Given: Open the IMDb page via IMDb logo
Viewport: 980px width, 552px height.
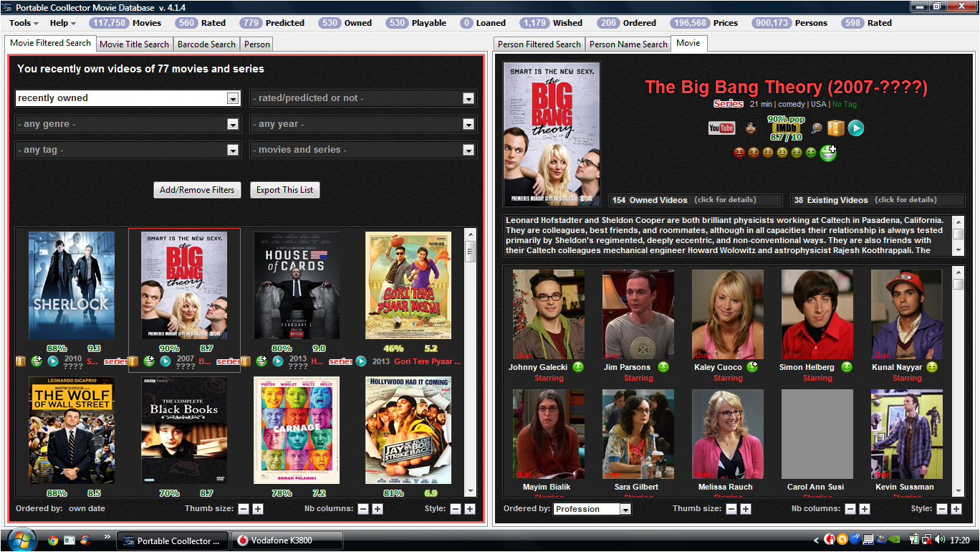Looking at the screenshot, I should tap(786, 128).
